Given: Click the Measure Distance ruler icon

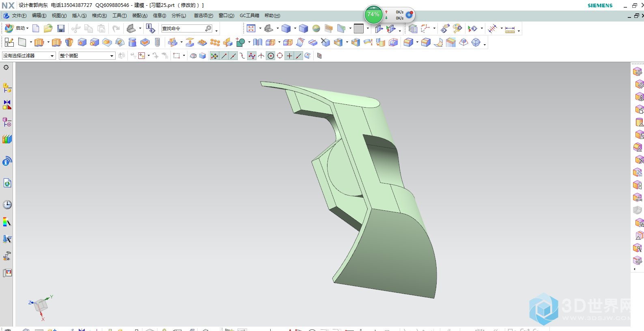Looking at the screenshot, I should (510, 29).
